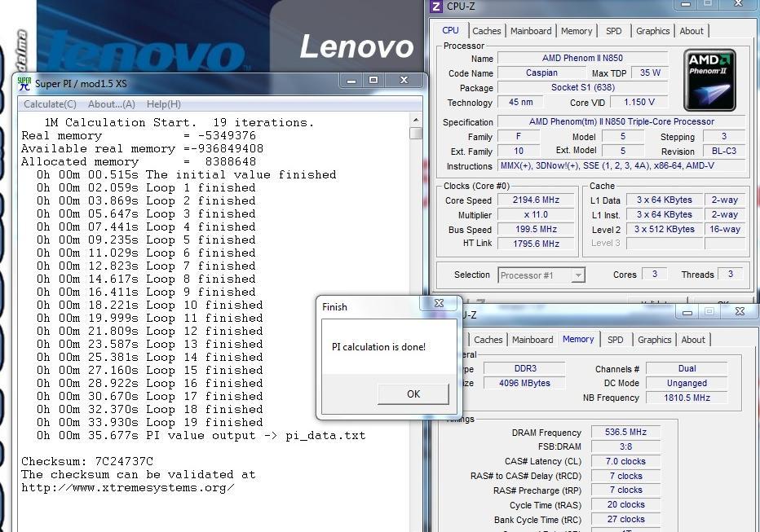The image size is (760, 532).
Task: Click the Bank Cycle Time 27 clocks value
Action: coord(625,520)
